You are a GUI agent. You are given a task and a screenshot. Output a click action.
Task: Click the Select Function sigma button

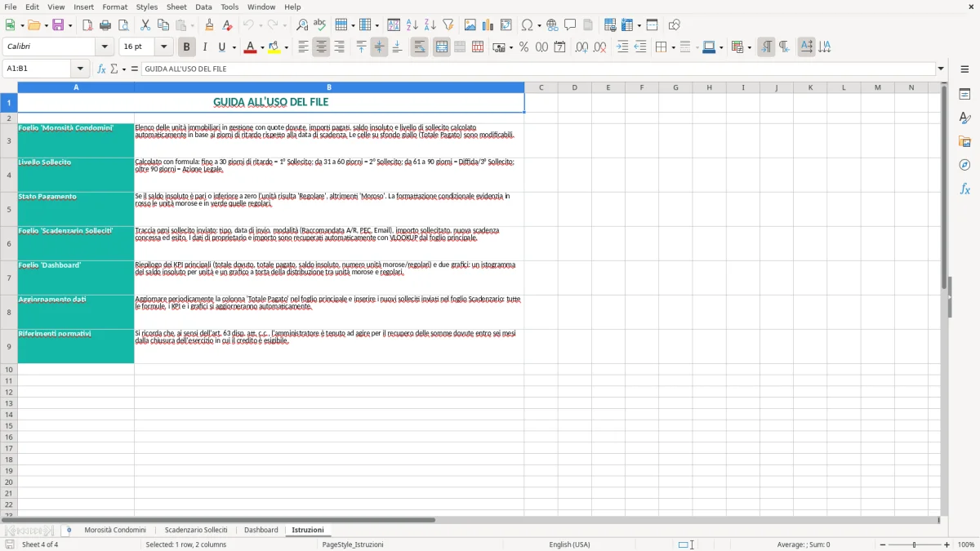pos(114,69)
